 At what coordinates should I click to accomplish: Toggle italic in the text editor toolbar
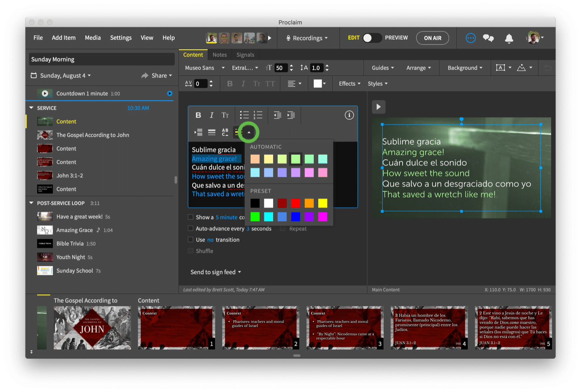pos(212,115)
